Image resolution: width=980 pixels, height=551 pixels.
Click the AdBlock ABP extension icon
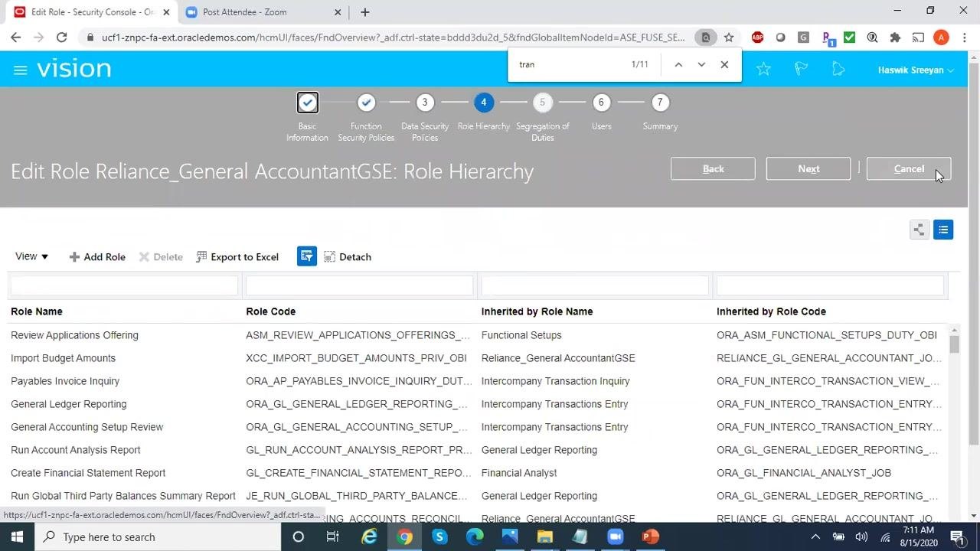(757, 37)
